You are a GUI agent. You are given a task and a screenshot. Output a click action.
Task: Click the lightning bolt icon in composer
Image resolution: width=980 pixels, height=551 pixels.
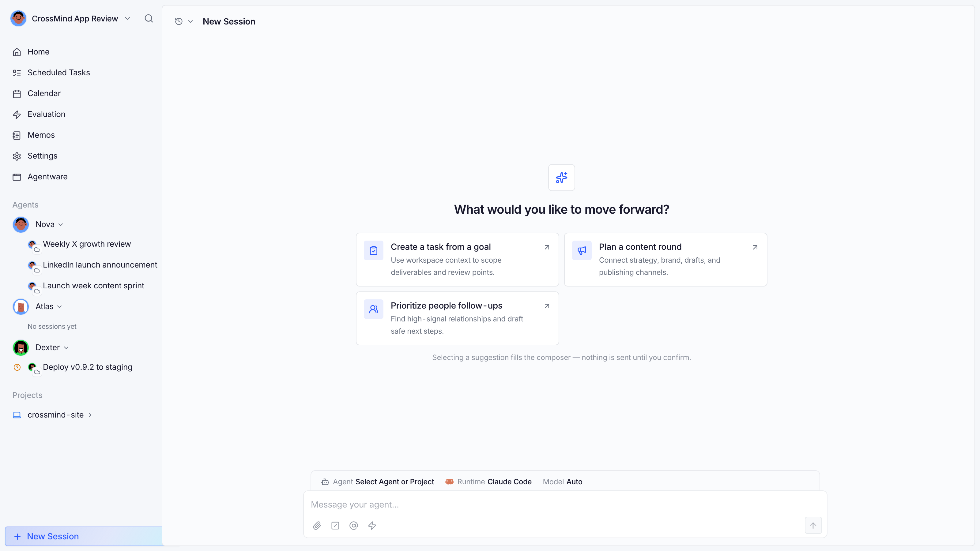[x=372, y=526]
